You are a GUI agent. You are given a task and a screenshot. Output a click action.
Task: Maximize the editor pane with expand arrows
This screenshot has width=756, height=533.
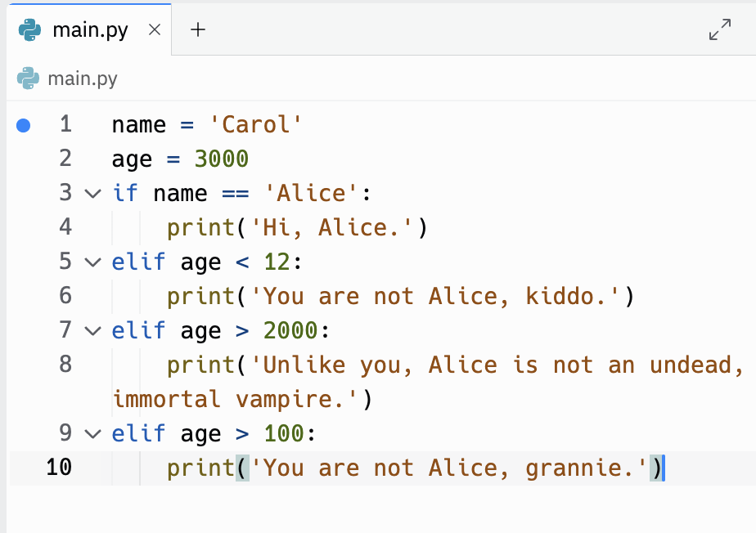tap(720, 29)
